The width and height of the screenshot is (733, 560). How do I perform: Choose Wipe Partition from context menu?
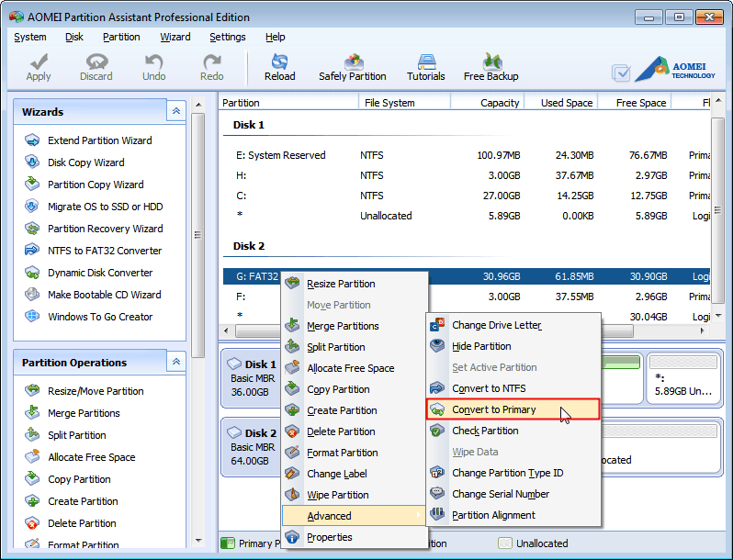point(354,495)
